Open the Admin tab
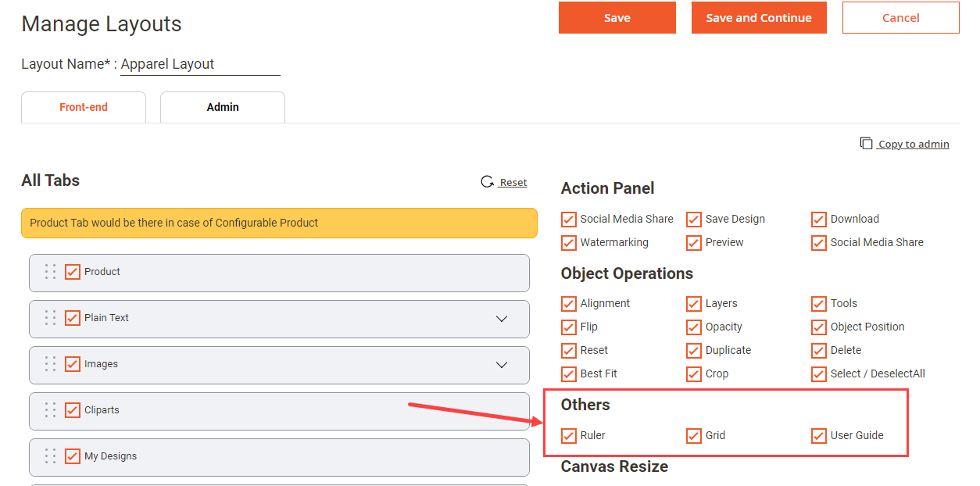The image size is (980, 486). coord(223,107)
